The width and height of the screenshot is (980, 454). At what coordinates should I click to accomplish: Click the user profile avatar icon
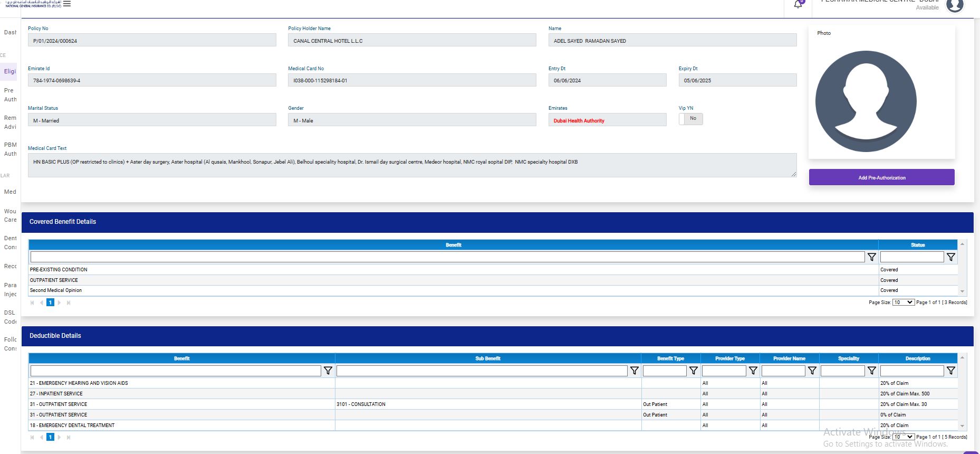[955, 6]
